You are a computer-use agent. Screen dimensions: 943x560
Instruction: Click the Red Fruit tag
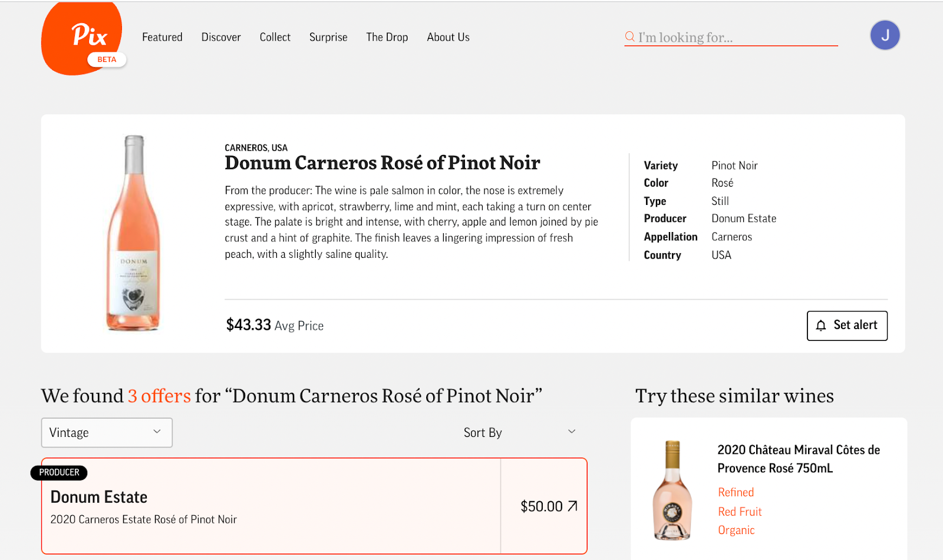[740, 512]
